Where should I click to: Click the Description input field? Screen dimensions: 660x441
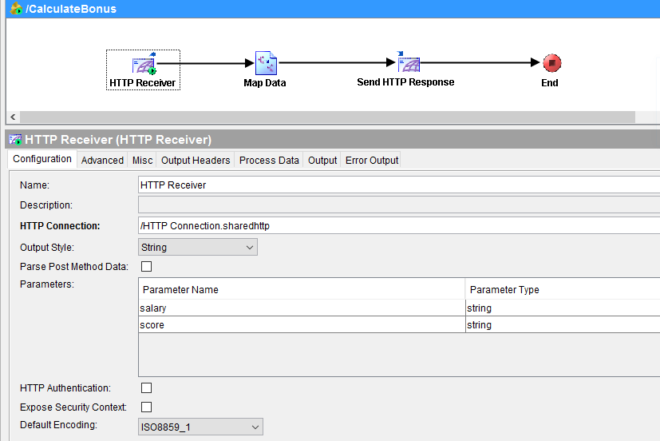point(399,205)
